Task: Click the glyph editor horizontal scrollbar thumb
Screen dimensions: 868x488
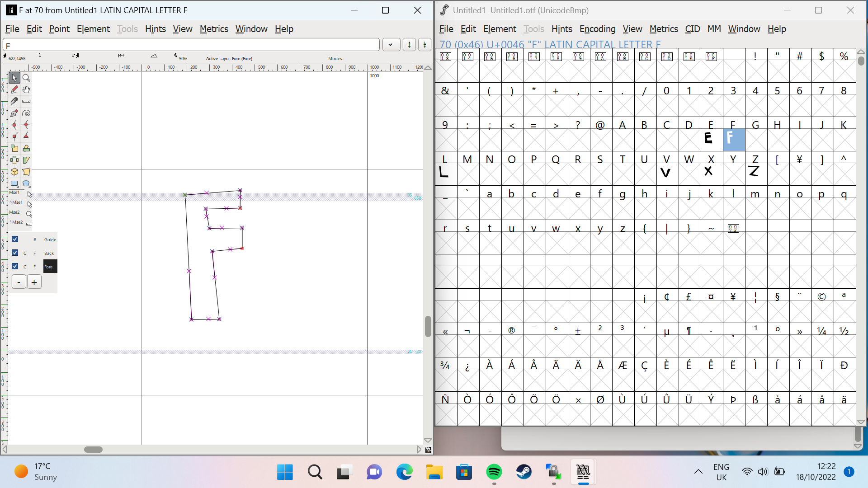Action: pos(94,450)
